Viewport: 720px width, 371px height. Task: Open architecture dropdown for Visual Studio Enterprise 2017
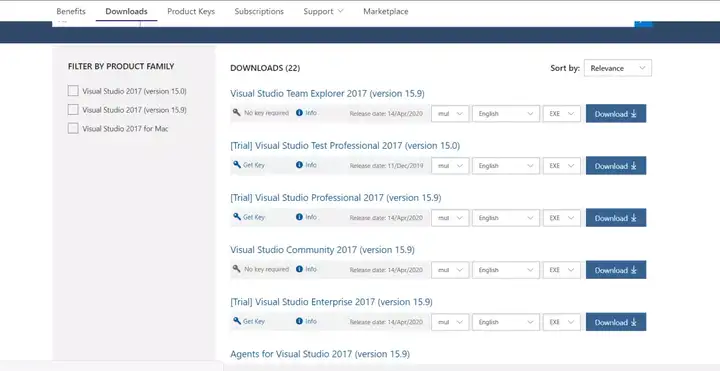tap(450, 322)
